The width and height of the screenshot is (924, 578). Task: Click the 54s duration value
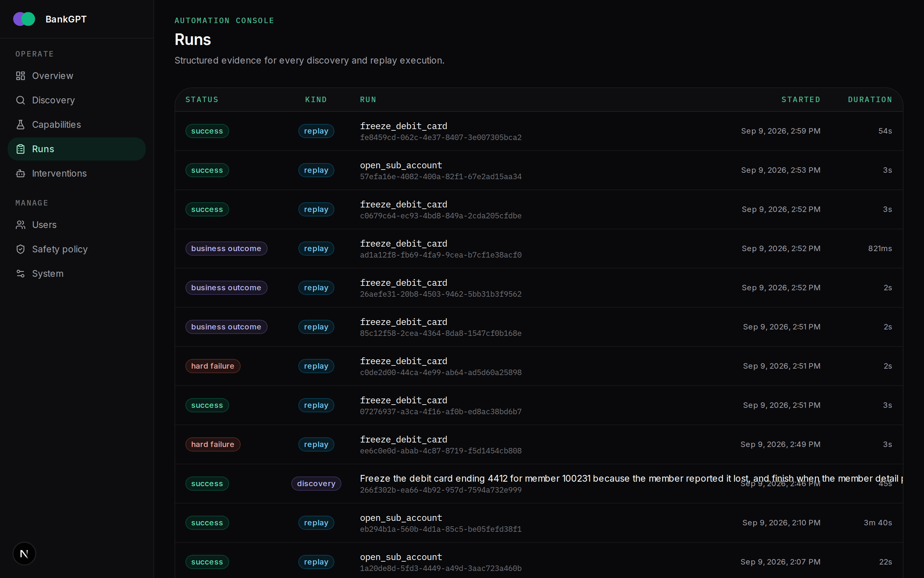[x=885, y=131]
